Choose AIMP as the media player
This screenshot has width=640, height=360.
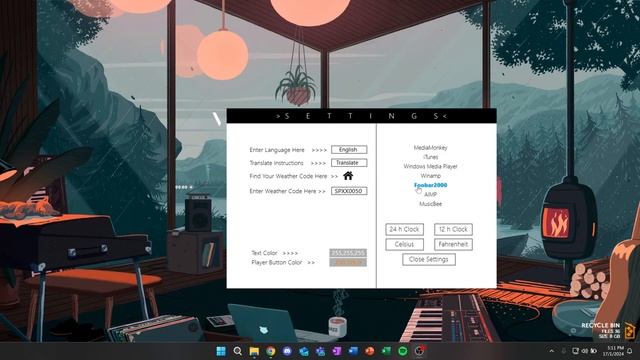pyautogui.click(x=430, y=195)
